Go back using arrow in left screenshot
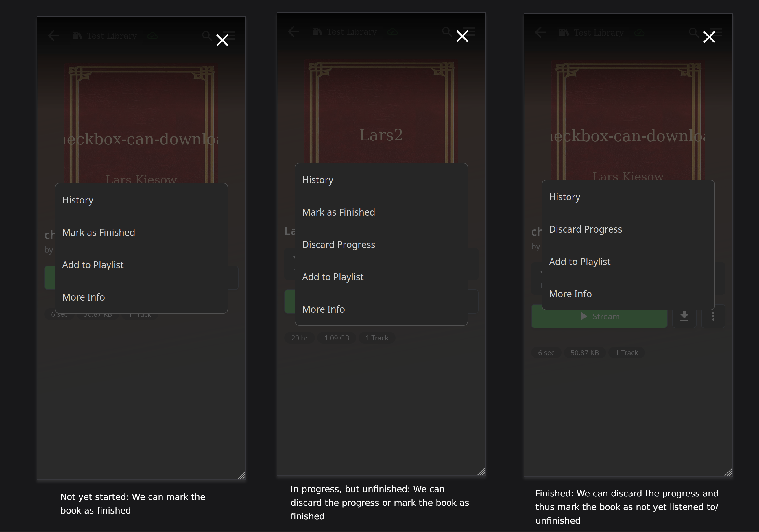 tap(53, 36)
